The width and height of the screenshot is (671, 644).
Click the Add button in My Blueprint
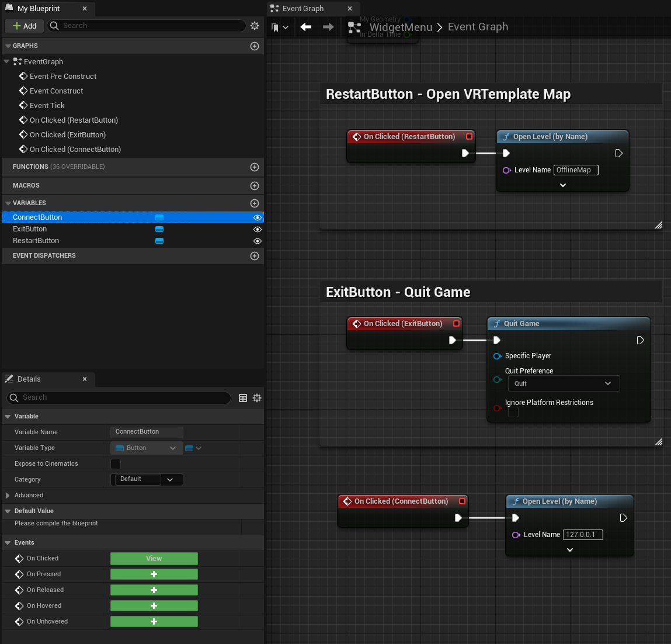[x=25, y=26]
